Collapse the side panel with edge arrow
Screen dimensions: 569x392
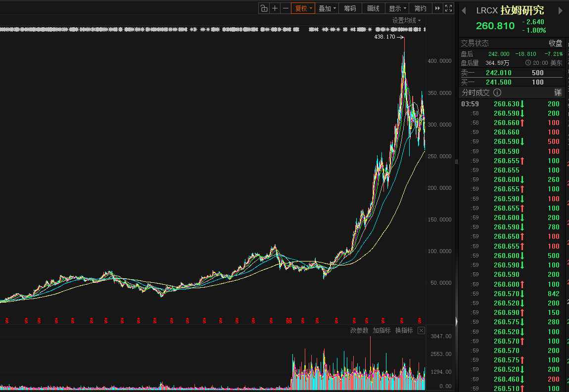457,321
